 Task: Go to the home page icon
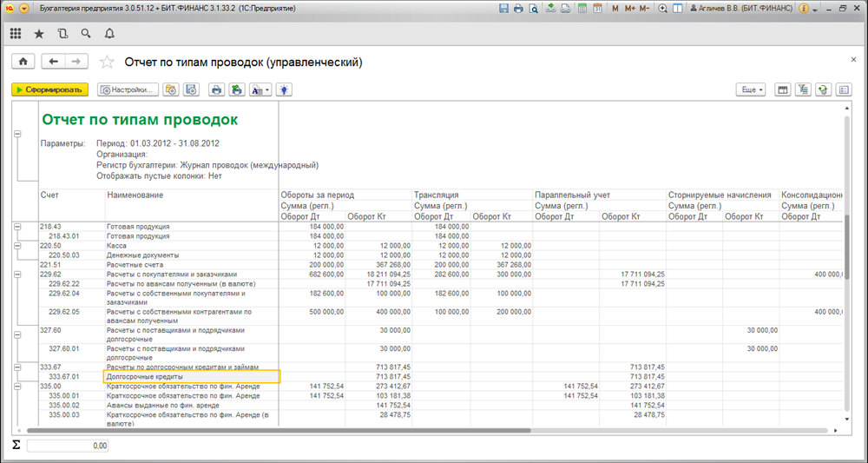click(22, 62)
